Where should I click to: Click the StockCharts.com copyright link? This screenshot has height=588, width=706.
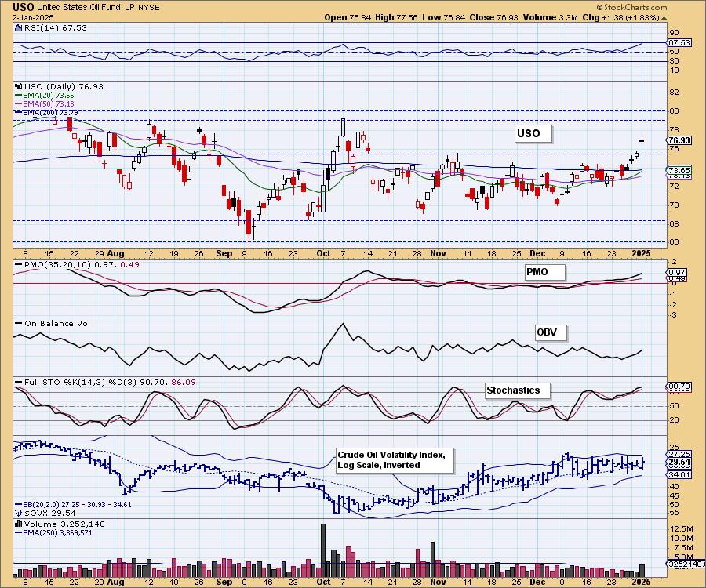pos(631,7)
